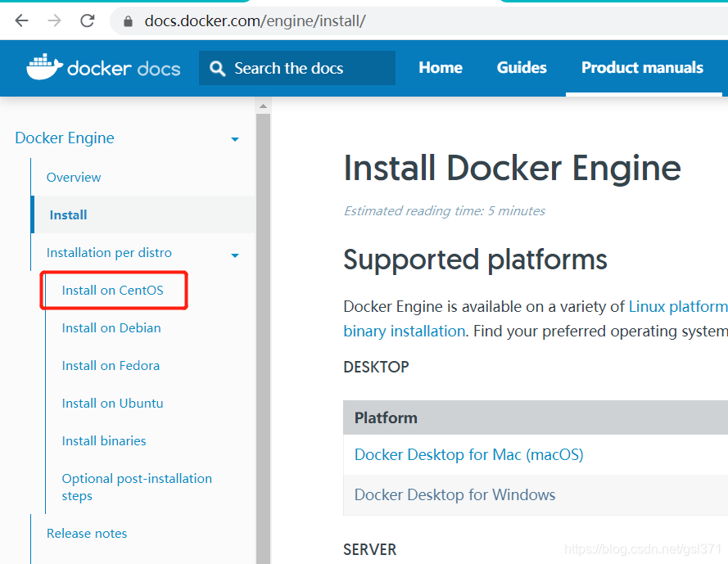
Task: Click the Supported platforms heading
Action: click(476, 259)
